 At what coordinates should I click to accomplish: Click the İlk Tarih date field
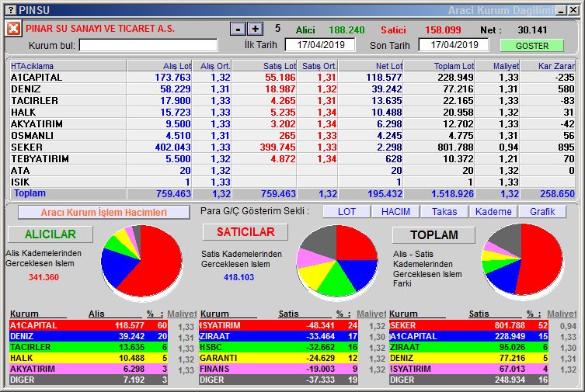pos(321,45)
